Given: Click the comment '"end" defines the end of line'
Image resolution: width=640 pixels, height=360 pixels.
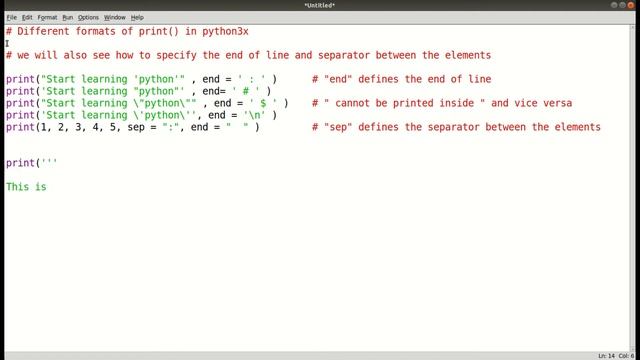Looking at the screenshot, I should pos(402,79).
